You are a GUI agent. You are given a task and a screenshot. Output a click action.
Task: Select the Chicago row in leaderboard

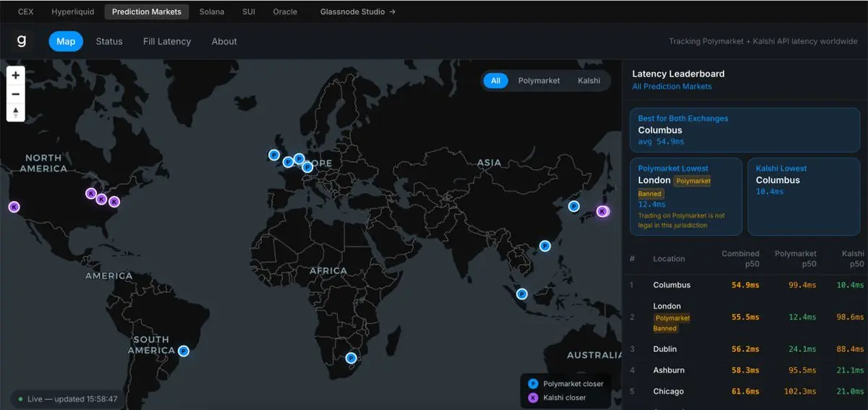(x=745, y=391)
